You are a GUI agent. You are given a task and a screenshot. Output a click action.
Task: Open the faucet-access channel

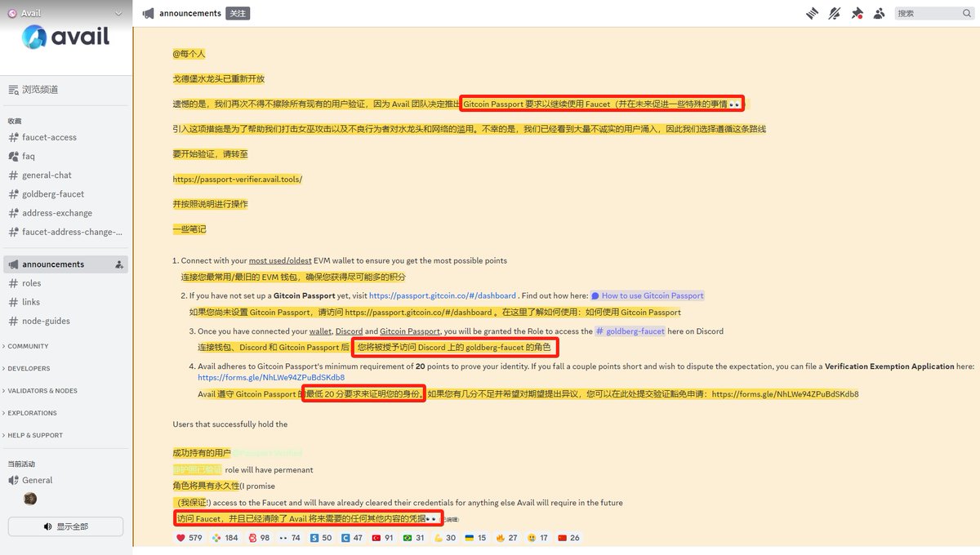[65, 137]
